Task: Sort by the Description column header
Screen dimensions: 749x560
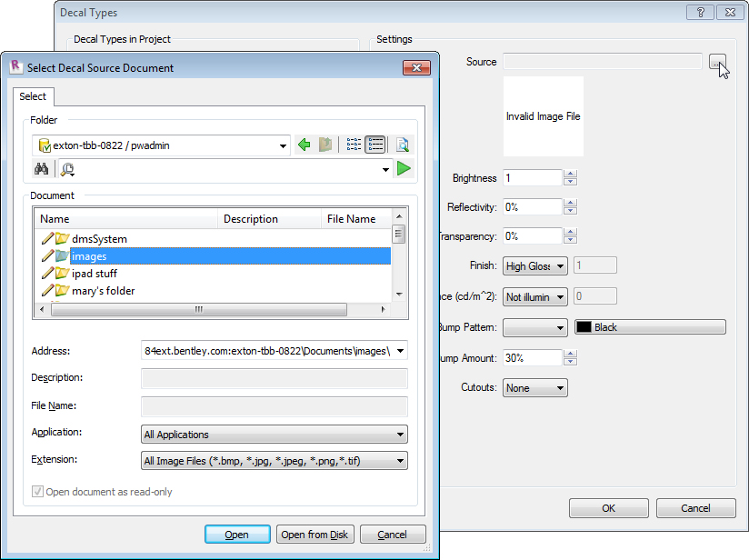Action: coord(269,219)
